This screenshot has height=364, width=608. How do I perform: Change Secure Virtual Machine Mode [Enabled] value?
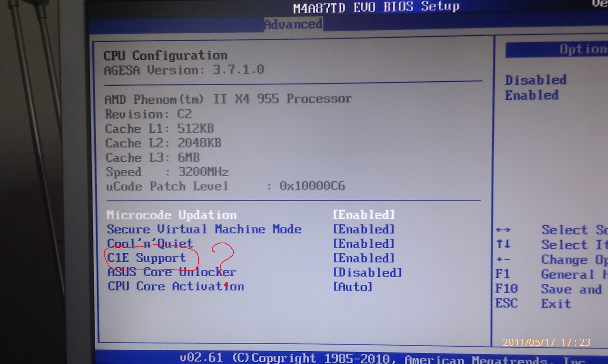[364, 229]
